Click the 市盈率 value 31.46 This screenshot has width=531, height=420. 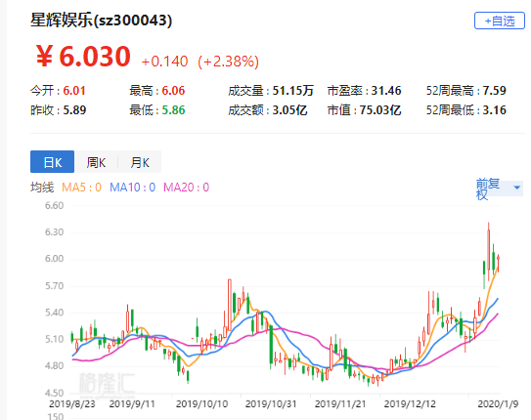(x=386, y=91)
